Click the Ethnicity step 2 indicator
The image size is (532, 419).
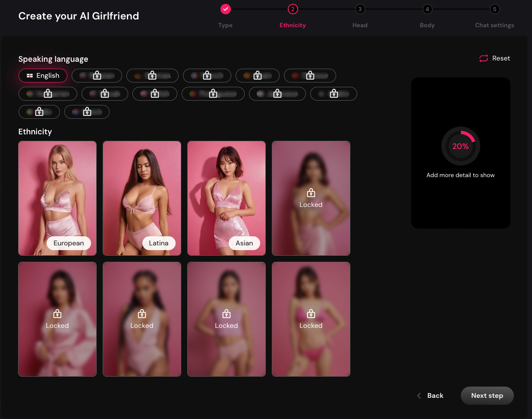pos(293,9)
